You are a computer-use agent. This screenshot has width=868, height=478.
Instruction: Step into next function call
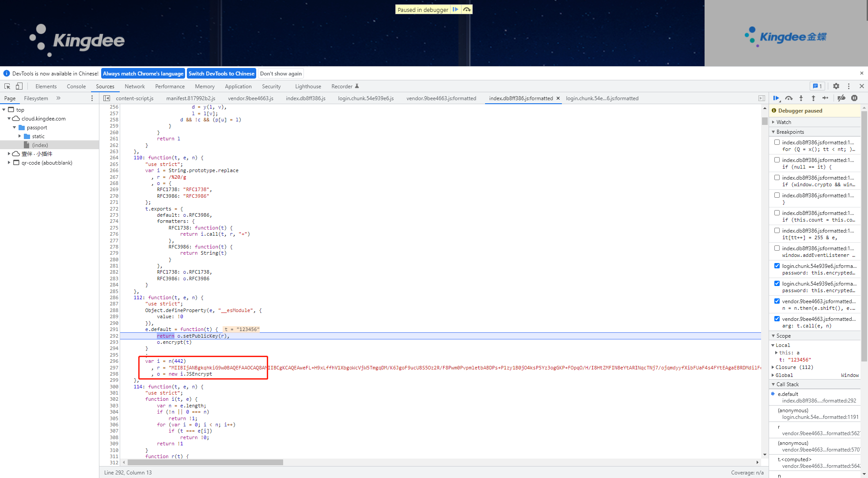(801, 98)
